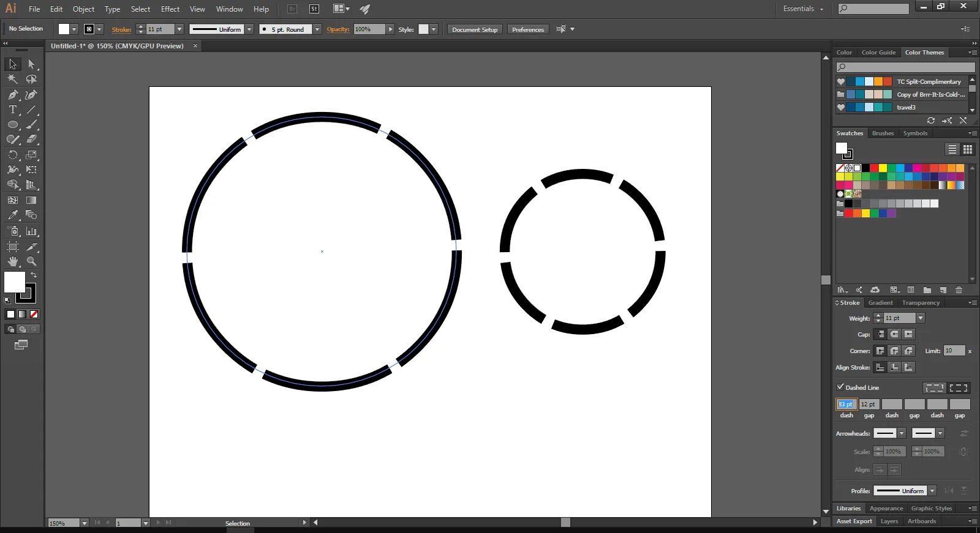Select the Column Graph tool

(x=31, y=231)
